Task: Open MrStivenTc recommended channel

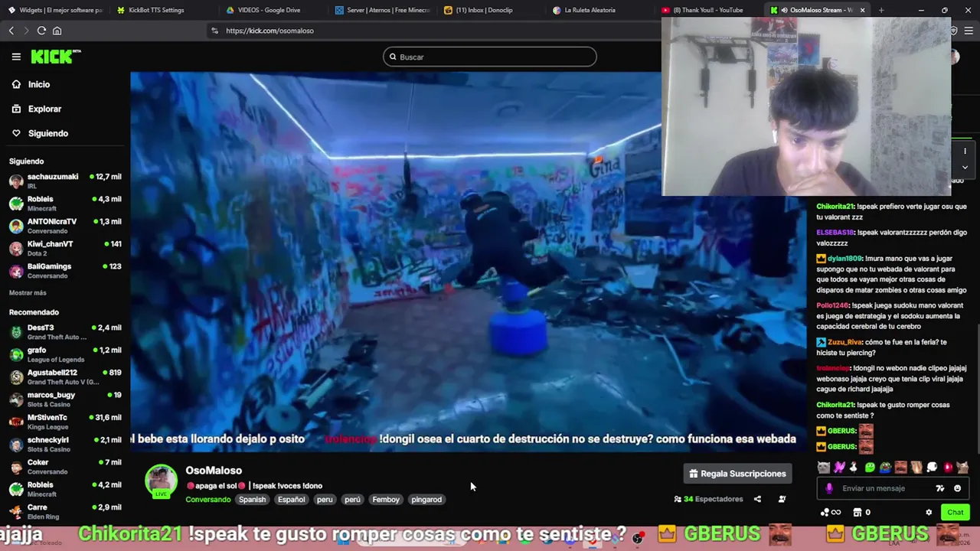Action: [65, 422]
